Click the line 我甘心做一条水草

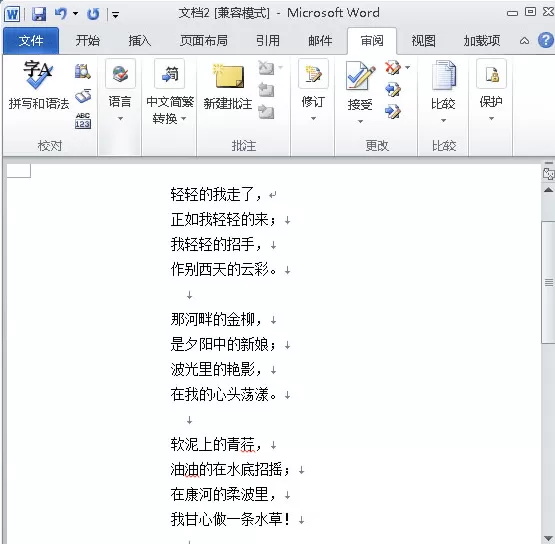(230, 519)
